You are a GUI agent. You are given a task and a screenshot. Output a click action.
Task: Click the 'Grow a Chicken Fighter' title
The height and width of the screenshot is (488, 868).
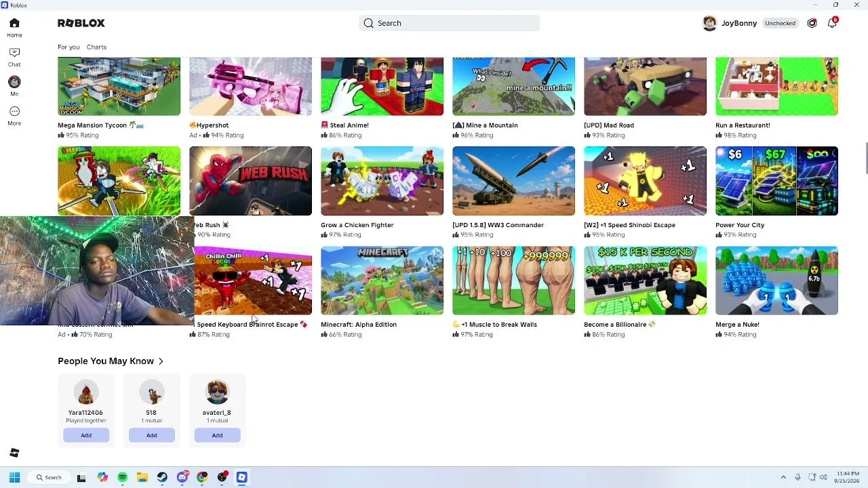click(357, 225)
